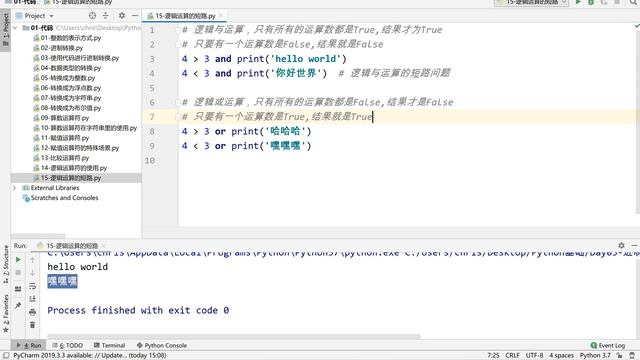Hide the Project panel with minus icon

click(135, 16)
